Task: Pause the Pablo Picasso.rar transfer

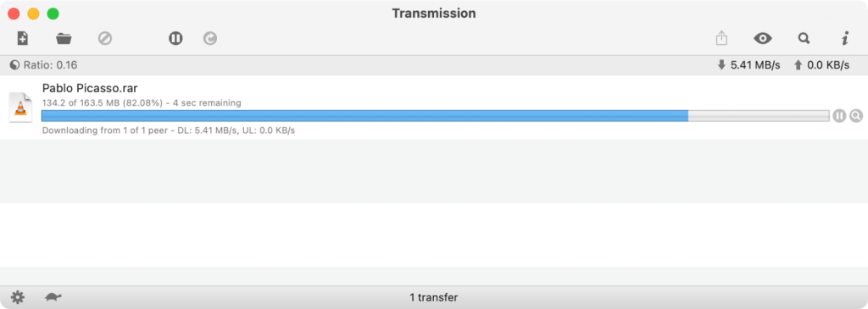Action: click(x=839, y=115)
